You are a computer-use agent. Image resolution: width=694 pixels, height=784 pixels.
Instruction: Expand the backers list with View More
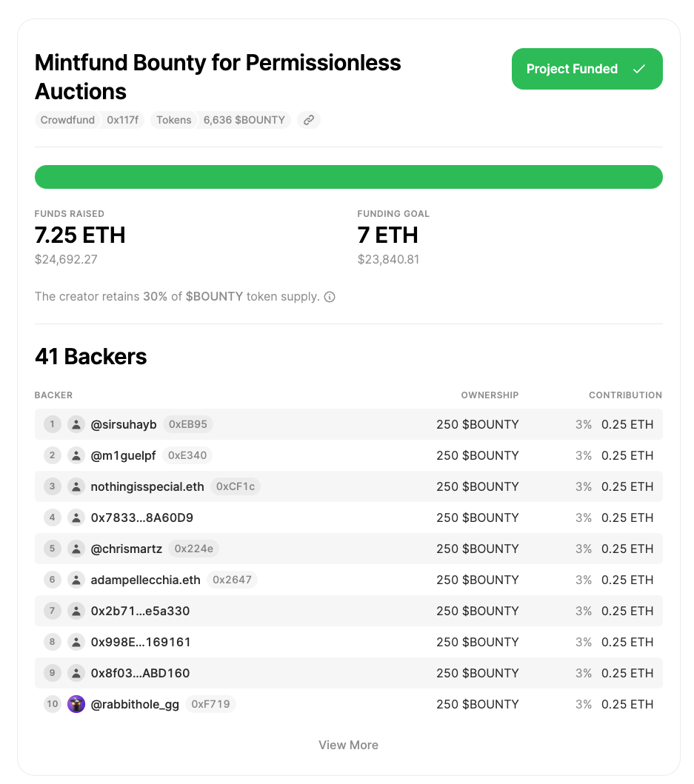pos(348,745)
